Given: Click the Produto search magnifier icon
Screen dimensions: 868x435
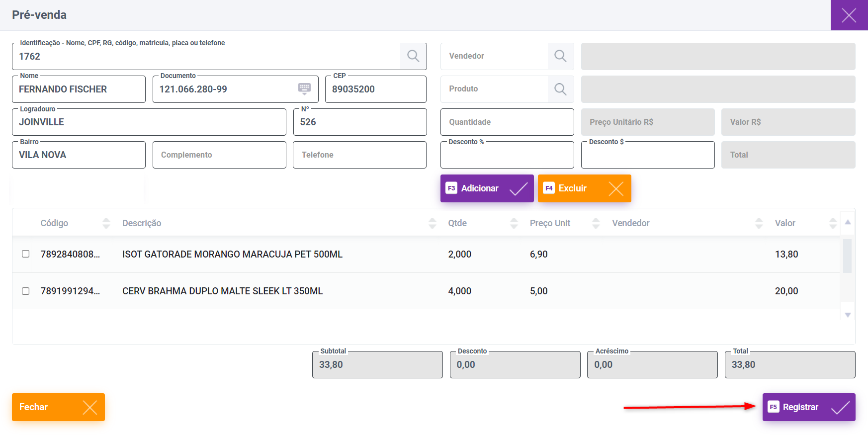Looking at the screenshot, I should (560, 89).
